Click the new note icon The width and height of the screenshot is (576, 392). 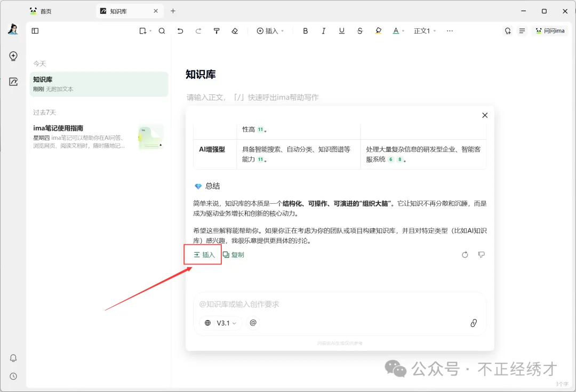tap(142, 31)
